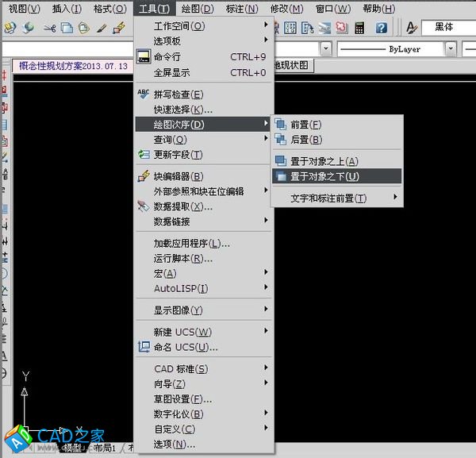Click 草图设置 drafting settings entry
The width and height of the screenshot is (476, 458).
click(182, 398)
